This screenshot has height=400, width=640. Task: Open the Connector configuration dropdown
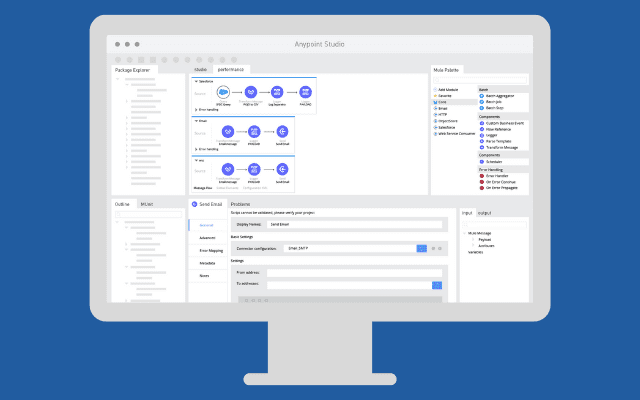click(x=350, y=248)
